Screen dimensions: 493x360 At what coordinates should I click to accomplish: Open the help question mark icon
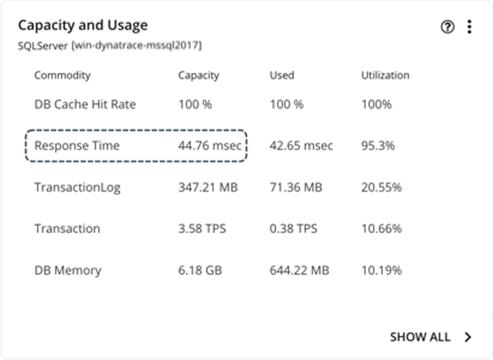447,27
